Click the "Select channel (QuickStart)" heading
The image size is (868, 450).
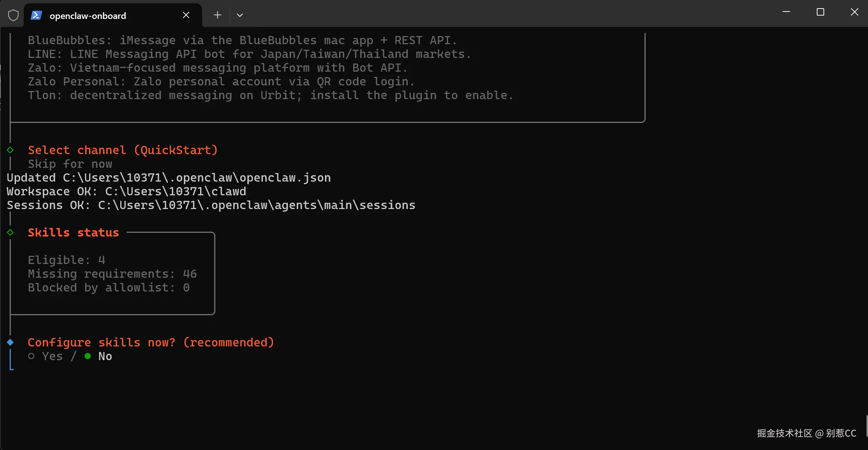[x=123, y=150]
